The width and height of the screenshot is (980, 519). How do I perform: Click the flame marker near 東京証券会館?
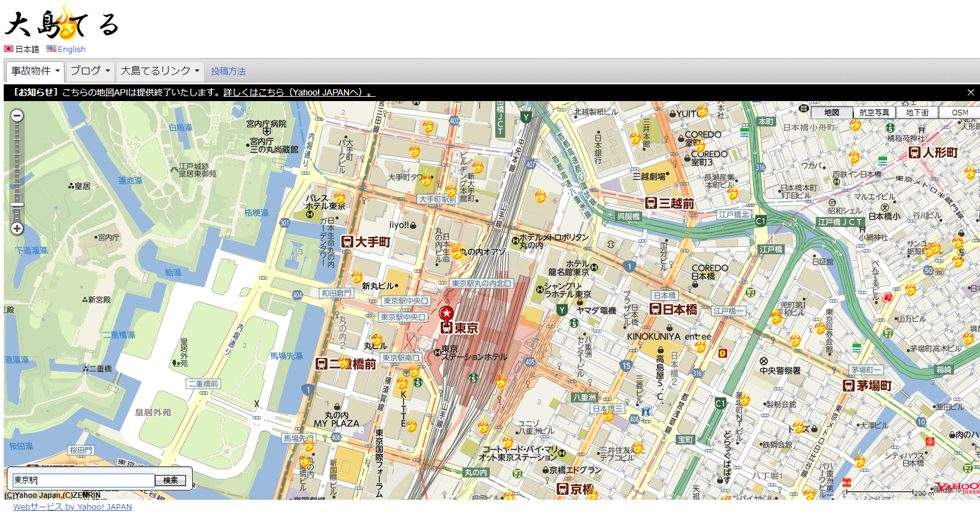pos(821,326)
